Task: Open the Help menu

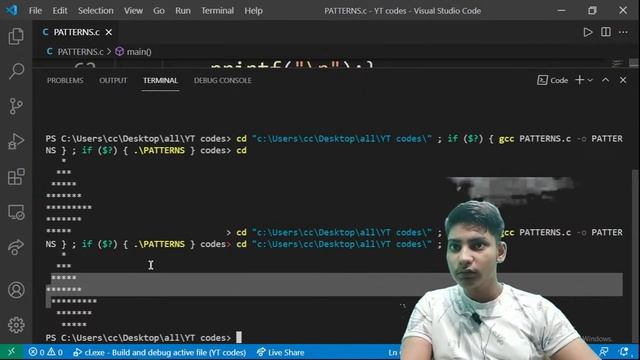Action: click(x=253, y=11)
